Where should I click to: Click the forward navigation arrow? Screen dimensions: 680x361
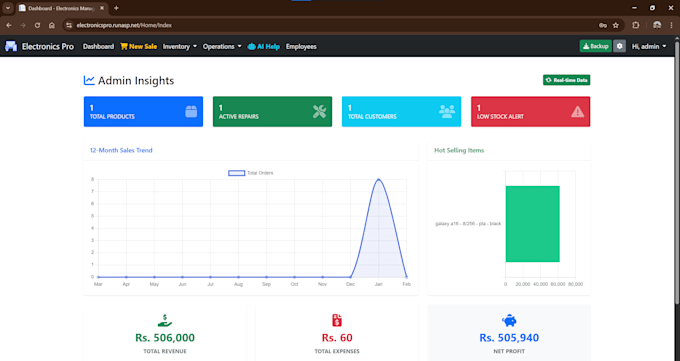click(x=23, y=25)
